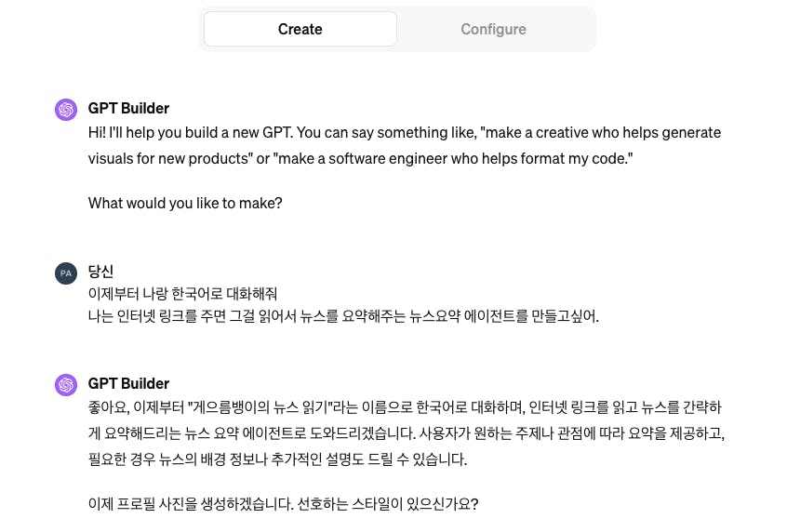Switch to the Create tab
Image resolution: width=787 pixels, height=532 pixels.
300,29
